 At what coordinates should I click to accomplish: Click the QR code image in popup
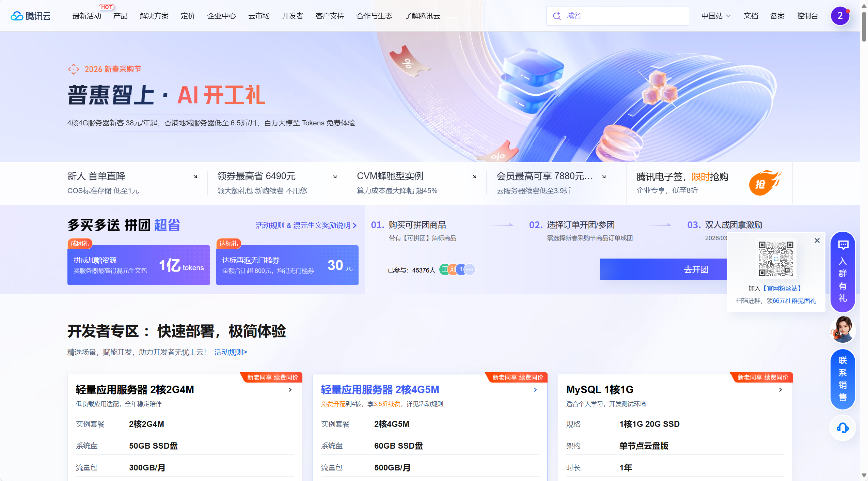(776, 259)
